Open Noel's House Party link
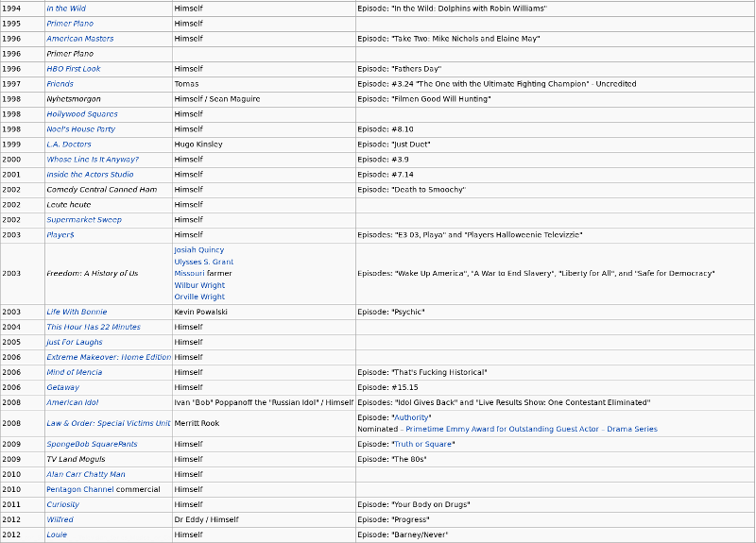756x543 pixels. (80, 129)
